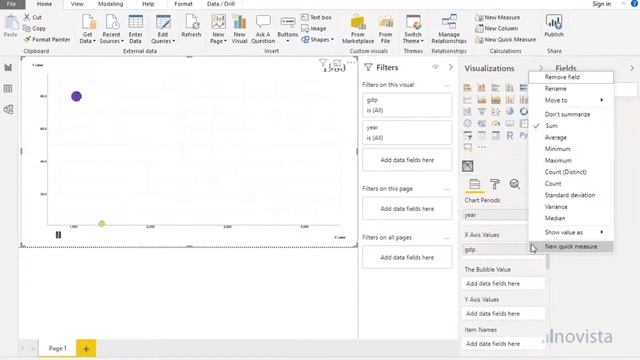The image size is (640, 360).
Task: Open the Buttons dropdown
Action: tap(287, 29)
